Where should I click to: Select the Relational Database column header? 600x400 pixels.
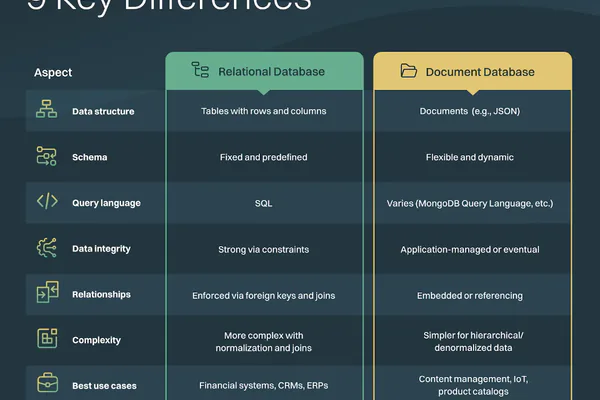coord(264,71)
